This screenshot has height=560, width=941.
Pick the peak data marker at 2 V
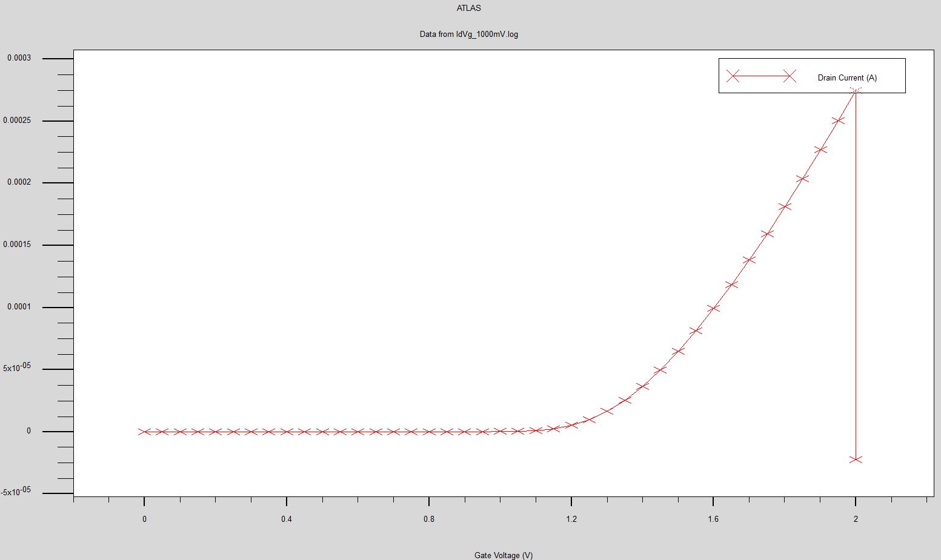point(856,91)
